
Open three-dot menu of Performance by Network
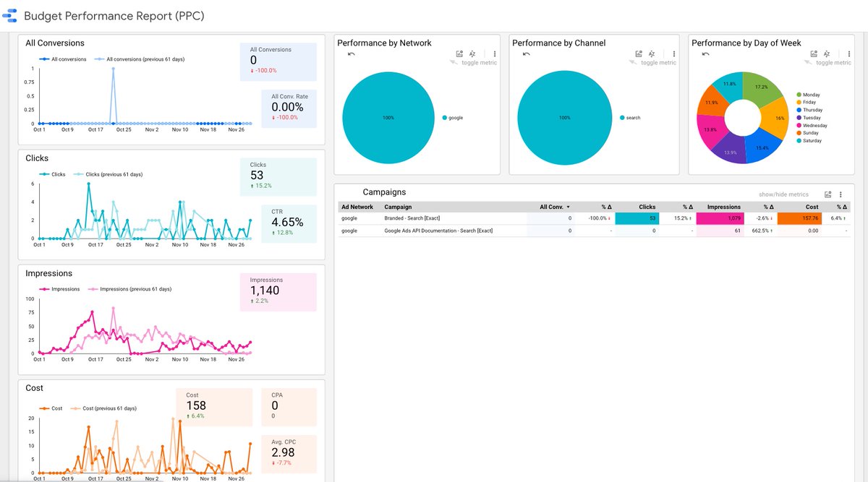[x=495, y=53]
